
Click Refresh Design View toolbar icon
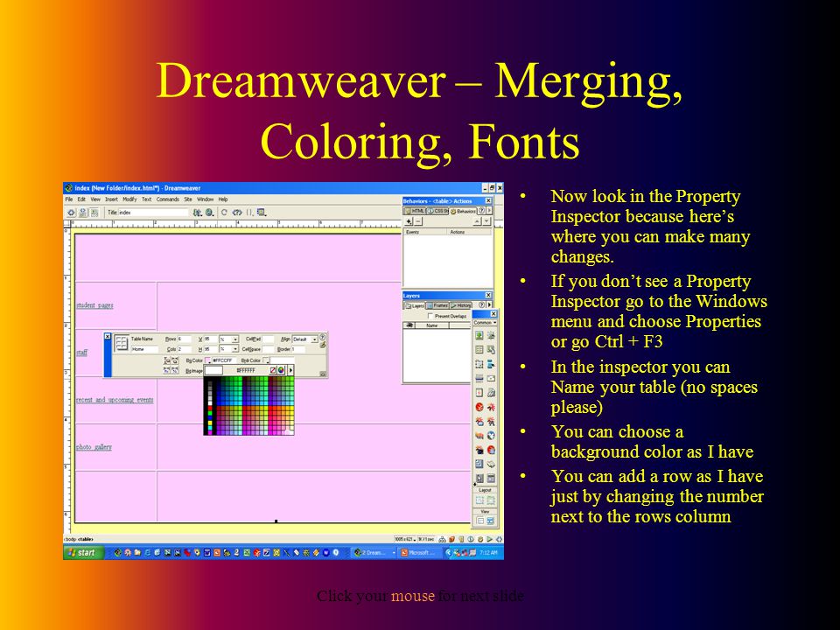(225, 212)
